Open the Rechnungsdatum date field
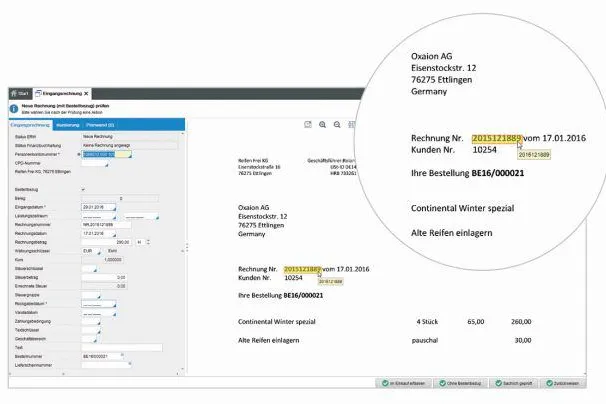 (99, 234)
